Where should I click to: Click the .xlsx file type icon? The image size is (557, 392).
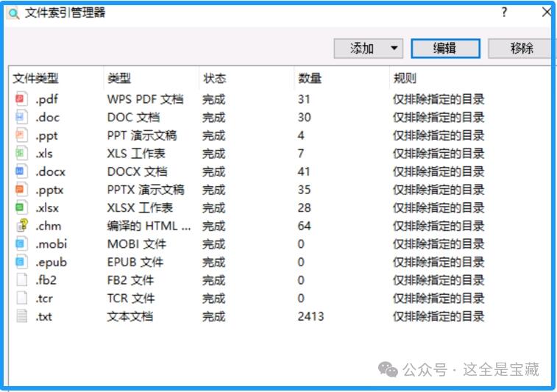coord(21,207)
